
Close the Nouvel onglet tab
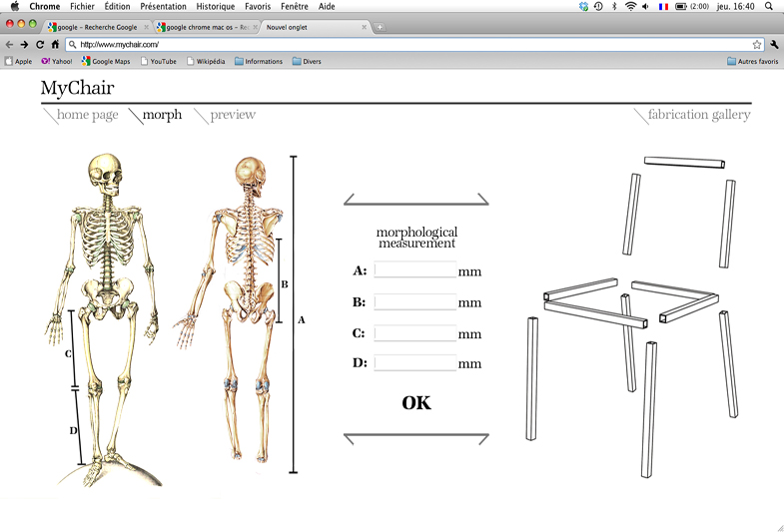pos(364,27)
